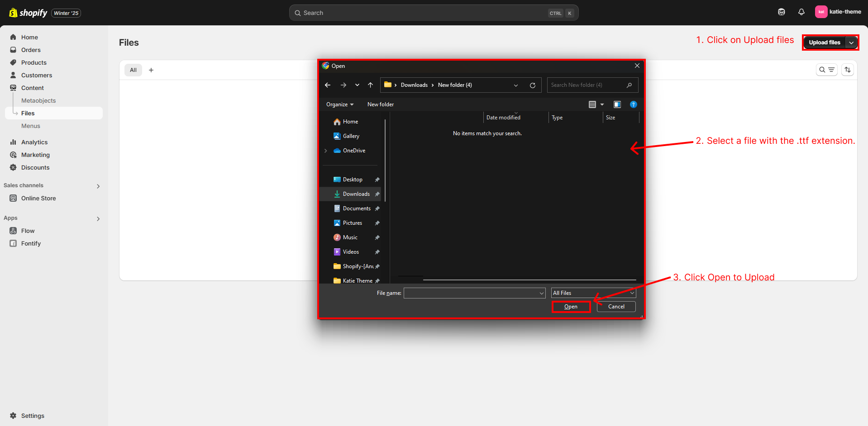The width and height of the screenshot is (868, 426).
Task: Click Cancel in the file dialog
Action: pyautogui.click(x=616, y=307)
